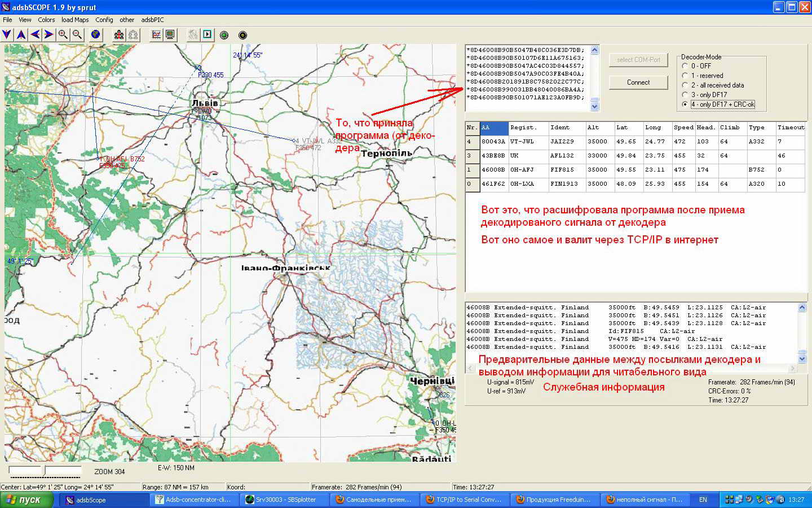Click the red network server icon
This screenshot has height=508, width=812.
coord(118,34)
